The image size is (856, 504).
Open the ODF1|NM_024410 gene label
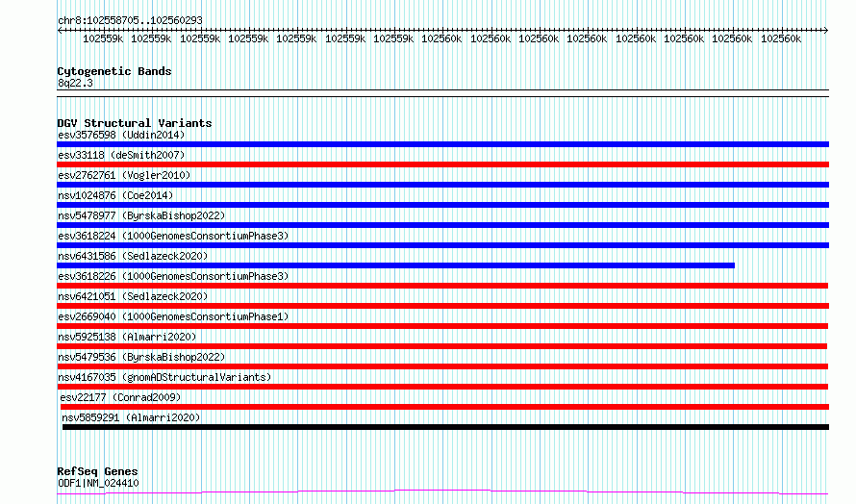(98, 483)
